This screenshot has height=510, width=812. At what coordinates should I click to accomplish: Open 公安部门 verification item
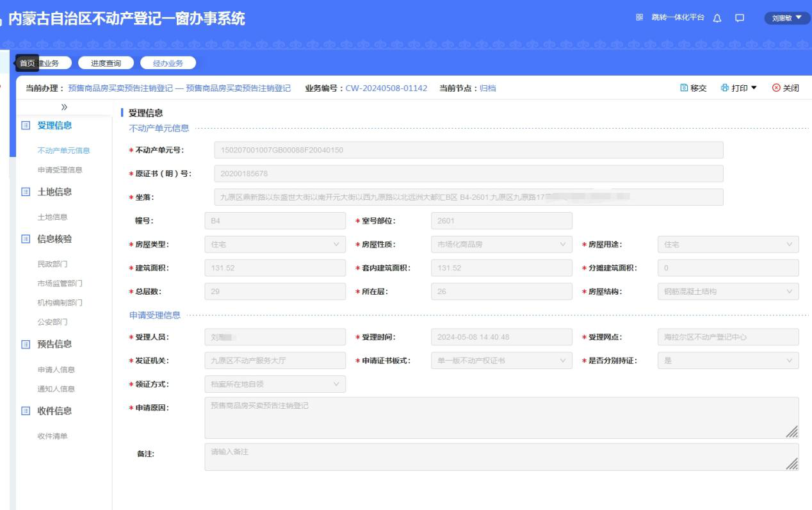(53, 322)
